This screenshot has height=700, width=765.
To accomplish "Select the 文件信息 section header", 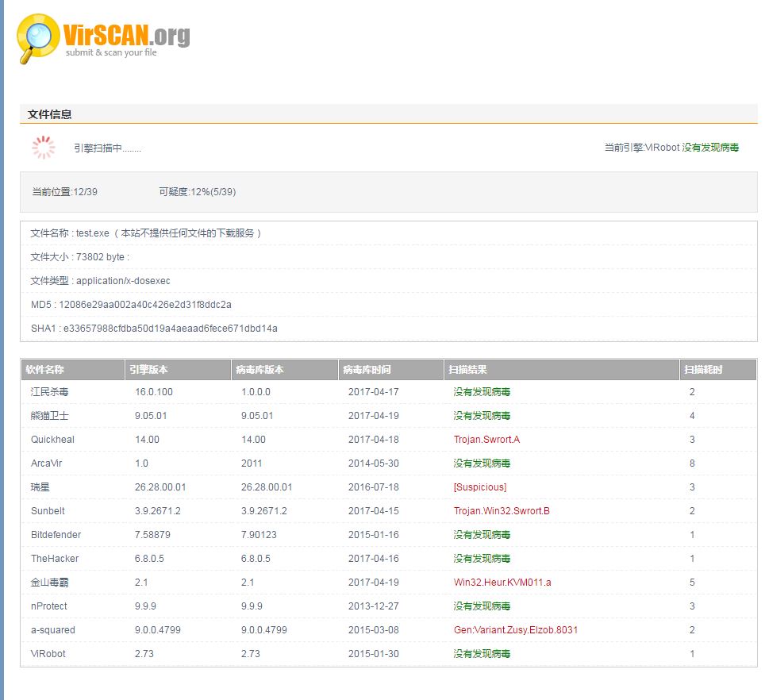I will (50, 114).
